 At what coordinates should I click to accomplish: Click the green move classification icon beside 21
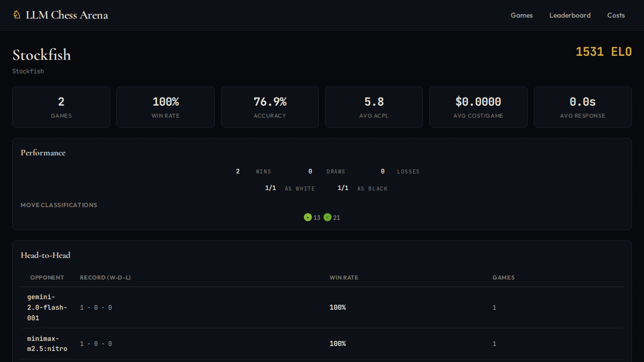328,217
